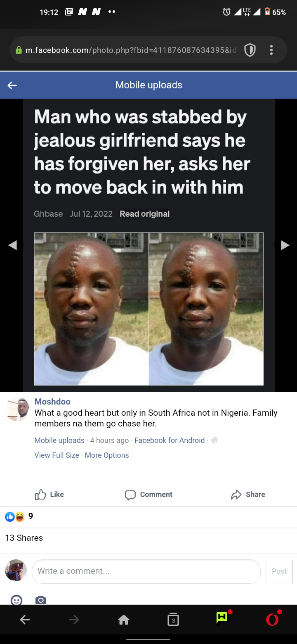Focus the Write a comment field
Viewport: 297px width, 644px height.
point(146,571)
